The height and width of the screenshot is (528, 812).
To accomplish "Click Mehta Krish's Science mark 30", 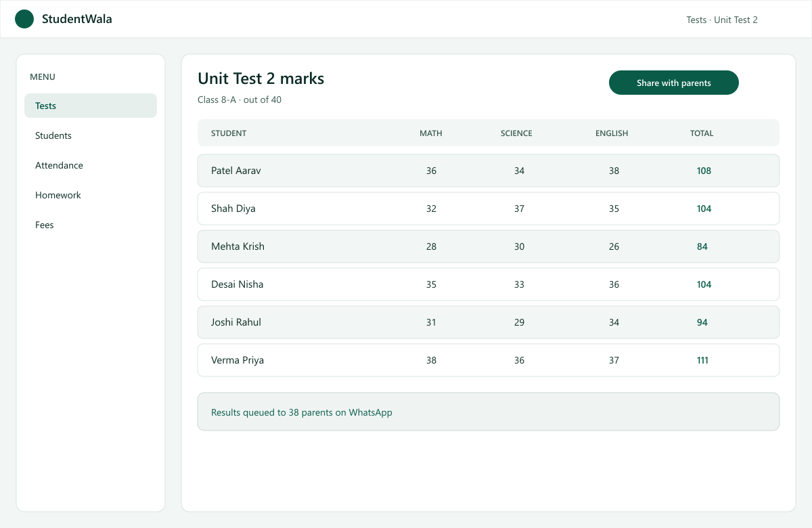I will (519, 246).
